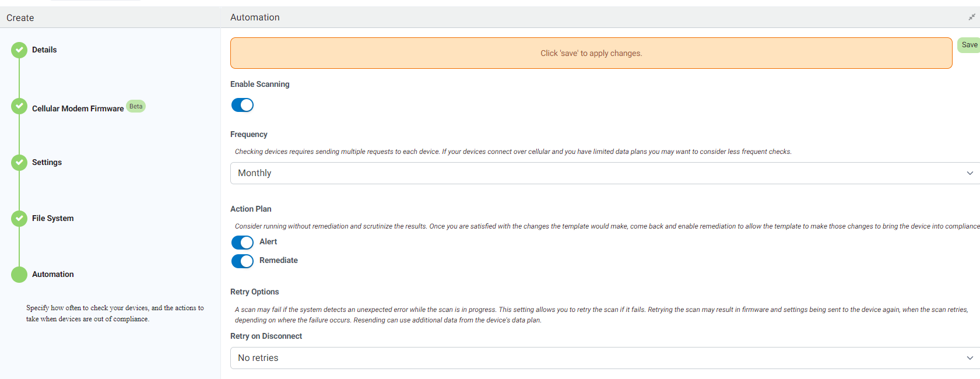Click the Retry Options heading
This screenshot has width=980, height=379.
pos(254,292)
